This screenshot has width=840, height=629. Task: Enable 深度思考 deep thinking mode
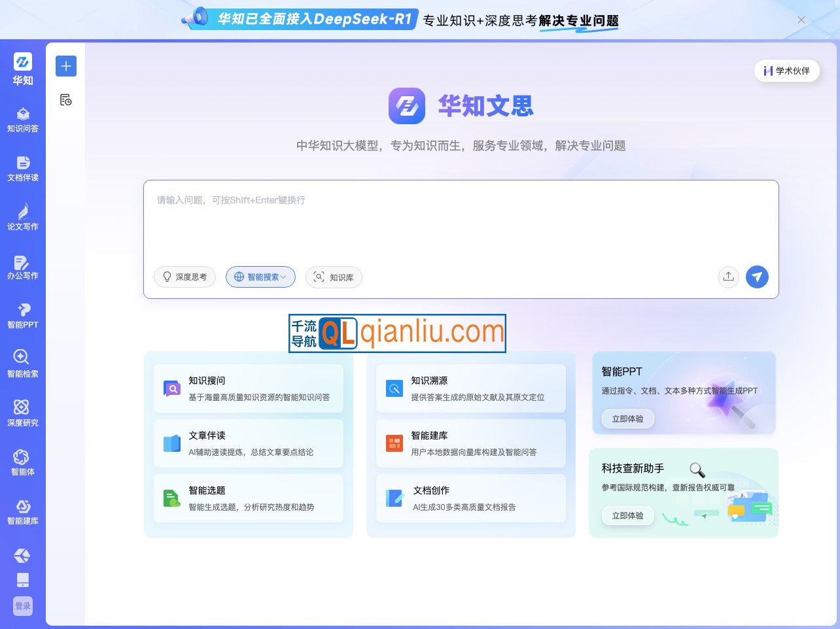[184, 277]
